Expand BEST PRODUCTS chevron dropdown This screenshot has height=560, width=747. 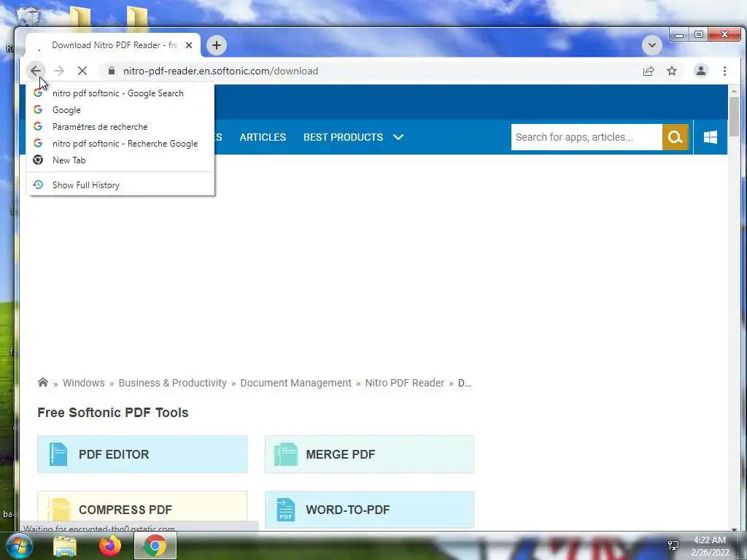point(398,137)
